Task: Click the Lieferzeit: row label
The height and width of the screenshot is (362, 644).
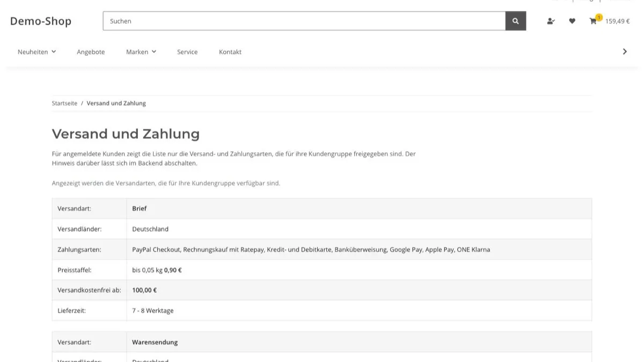Action: [71, 311]
